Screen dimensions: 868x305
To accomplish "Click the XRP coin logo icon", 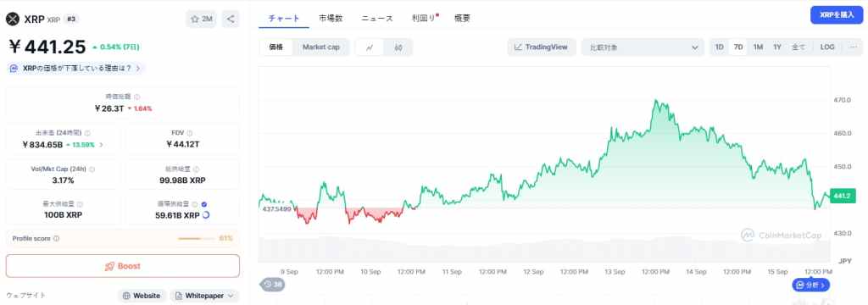I will coord(12,19).
